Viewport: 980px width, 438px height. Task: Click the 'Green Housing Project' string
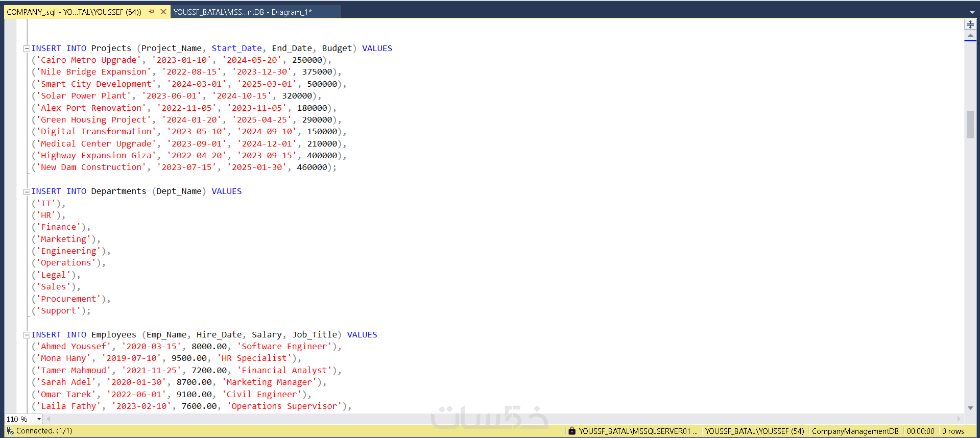(x=93, y=120)
